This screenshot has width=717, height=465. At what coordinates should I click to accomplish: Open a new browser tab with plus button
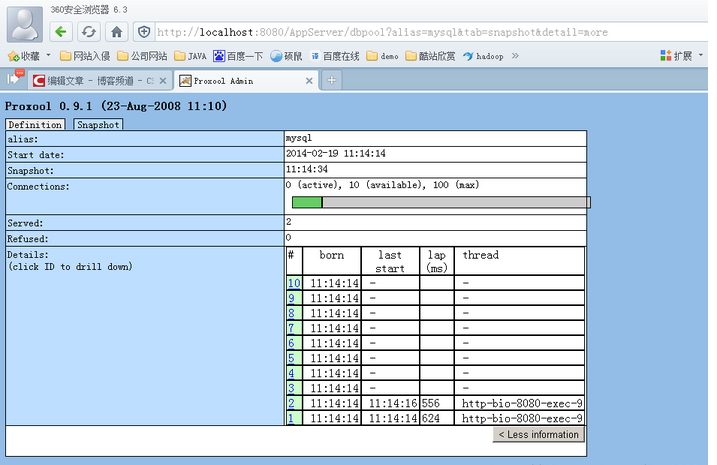[x=332, y=80]
